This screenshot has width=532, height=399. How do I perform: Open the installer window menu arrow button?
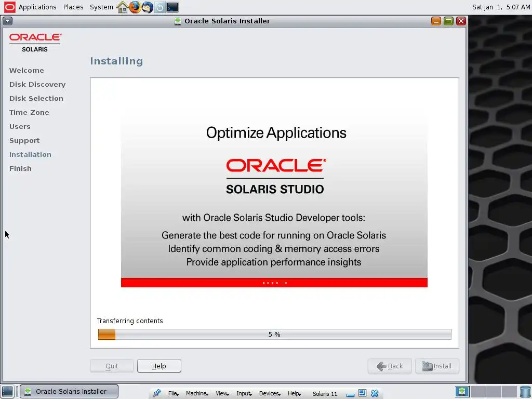coord(7,21)
